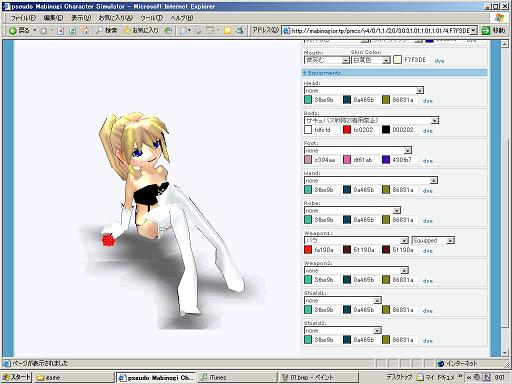Click the Media/History toolbar icon
Screen dimensions: 512x384
coord(169,30)
